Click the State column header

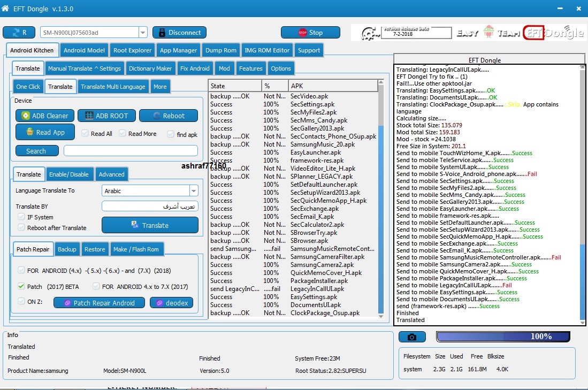coord(235,86)
